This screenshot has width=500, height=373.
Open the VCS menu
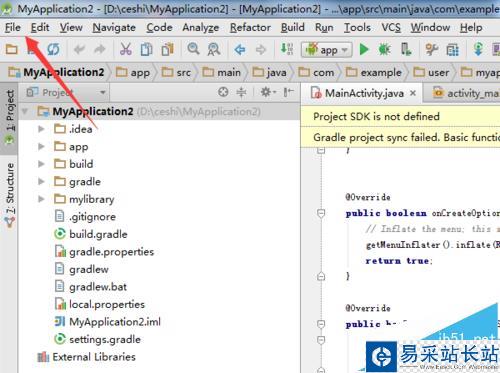click(391, 27)
